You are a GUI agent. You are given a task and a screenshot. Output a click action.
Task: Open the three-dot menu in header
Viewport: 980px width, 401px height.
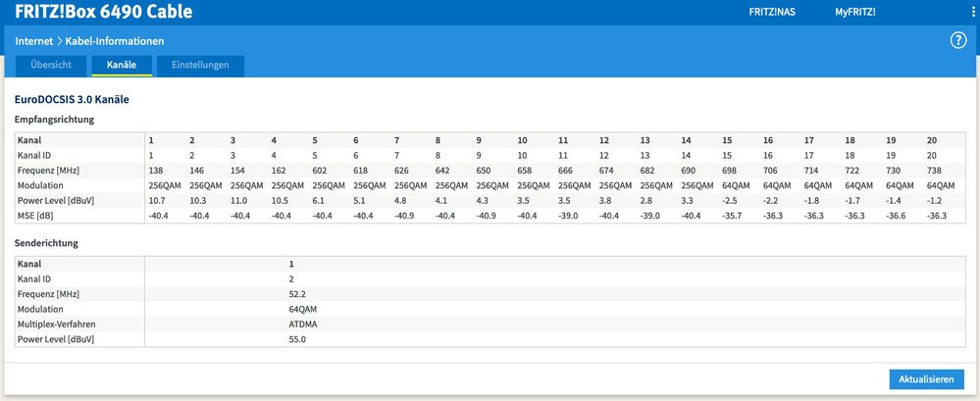tap(975, 11)
